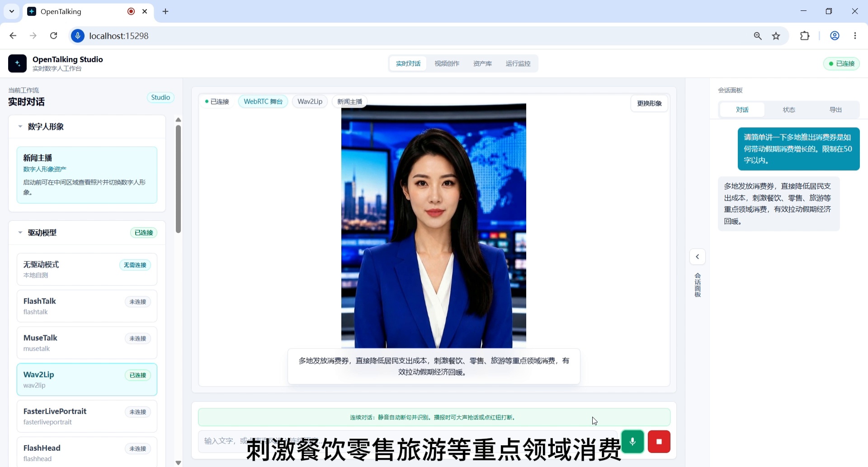Switch to the 状态 tab
Image resolution: width=868 pixels, height=467 pixels.
789,110
